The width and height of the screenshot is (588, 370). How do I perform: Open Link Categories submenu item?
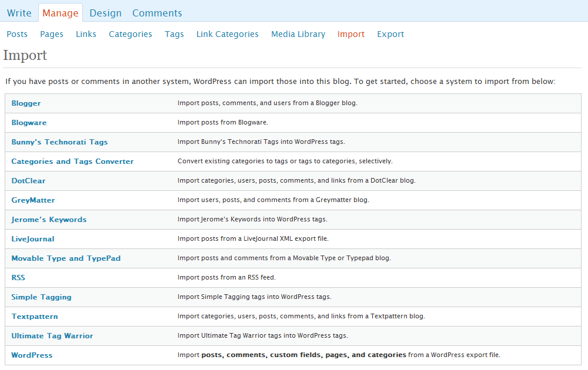[x=227, y=34]
